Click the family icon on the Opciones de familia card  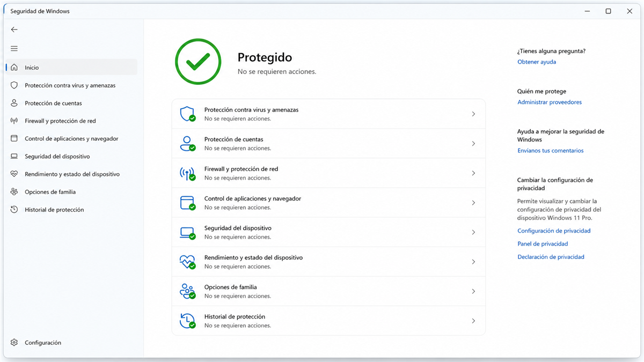(187, 291)
